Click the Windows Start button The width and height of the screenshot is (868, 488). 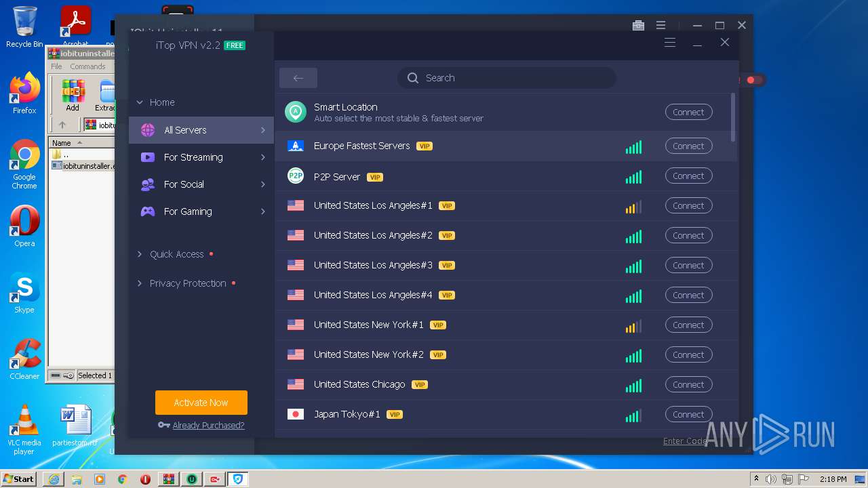pos(19,479)
